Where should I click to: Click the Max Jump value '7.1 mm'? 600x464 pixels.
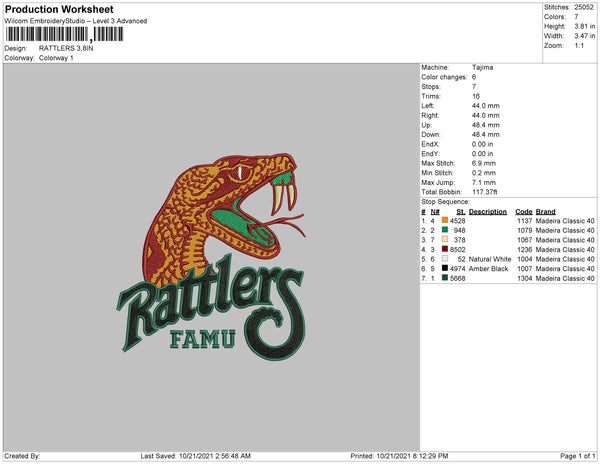coord(484,182)
